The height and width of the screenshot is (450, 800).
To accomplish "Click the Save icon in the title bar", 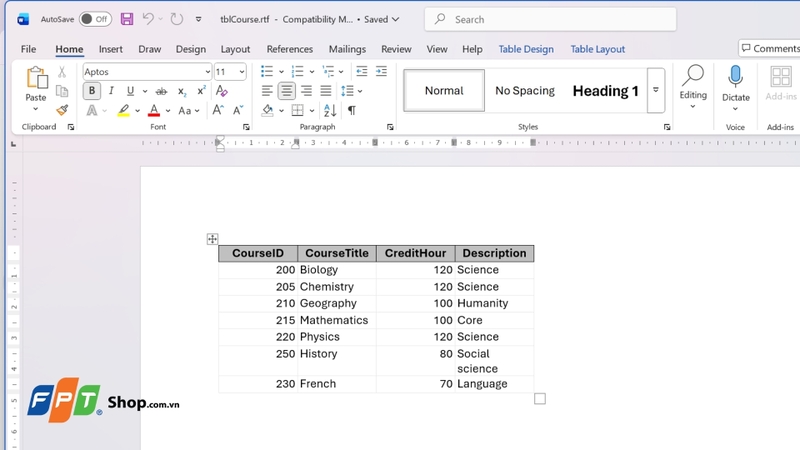I will tap(127, 19).
